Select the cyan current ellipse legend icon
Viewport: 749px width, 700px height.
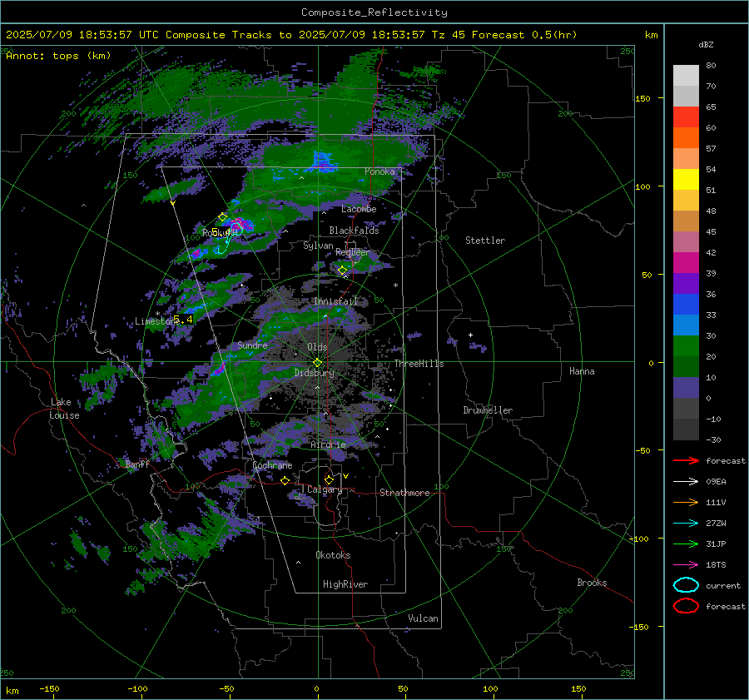(x=686, y=585)
